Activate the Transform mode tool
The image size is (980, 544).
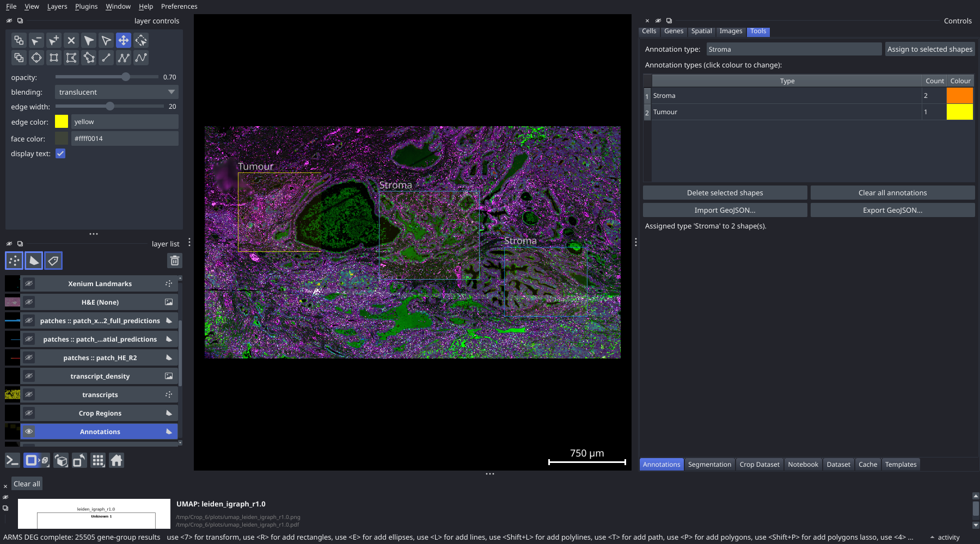141,40
